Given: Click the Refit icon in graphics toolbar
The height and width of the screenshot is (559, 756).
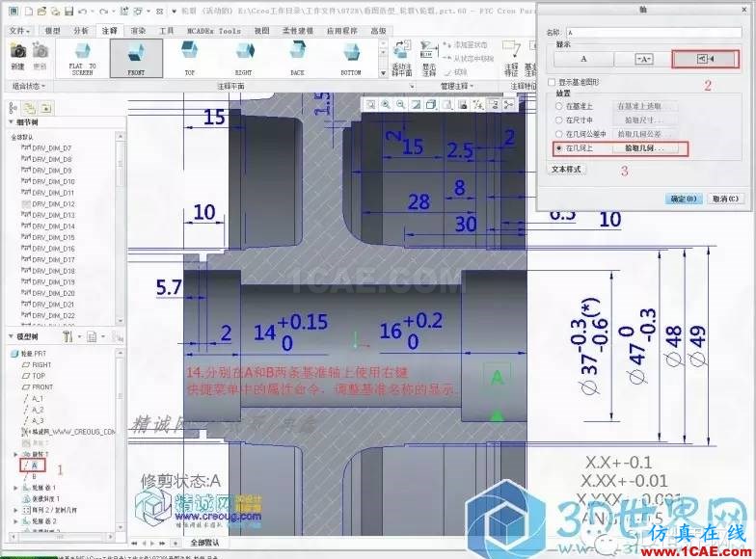Looking at the screenshot, I should point(370,104).
